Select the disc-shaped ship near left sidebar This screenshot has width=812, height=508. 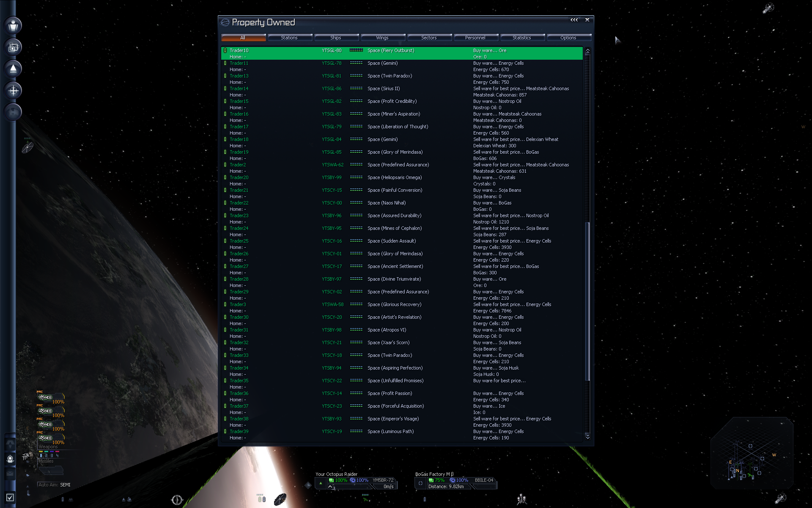[27, 147]
